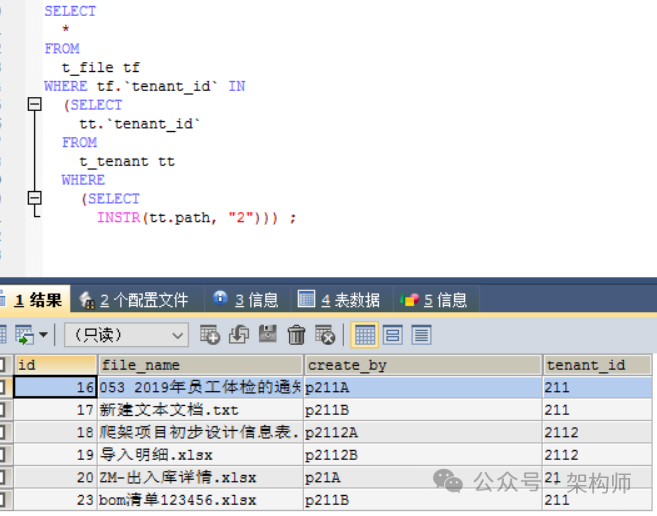Open the 1 结果 tab
Viewport: 657px width, 516px height.
click(34, 300)
